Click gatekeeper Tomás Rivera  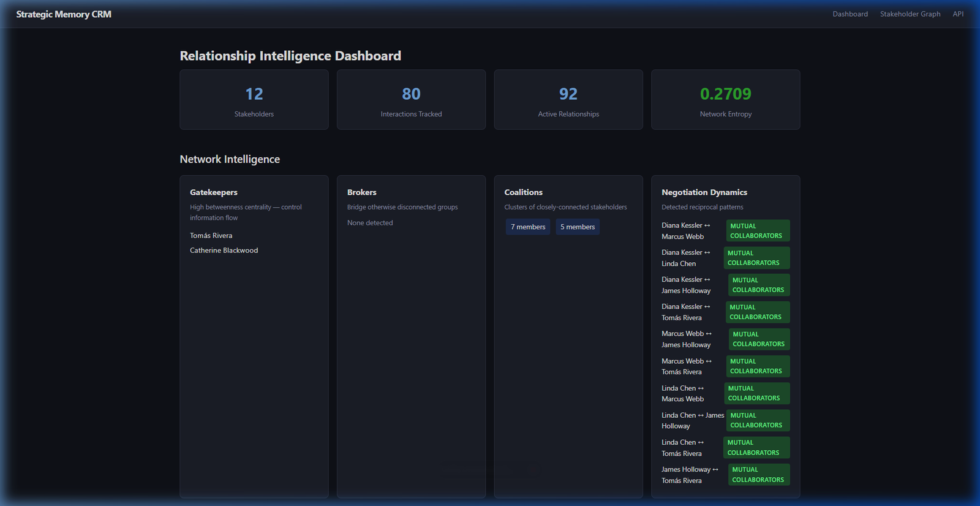(x=211, y=235)
